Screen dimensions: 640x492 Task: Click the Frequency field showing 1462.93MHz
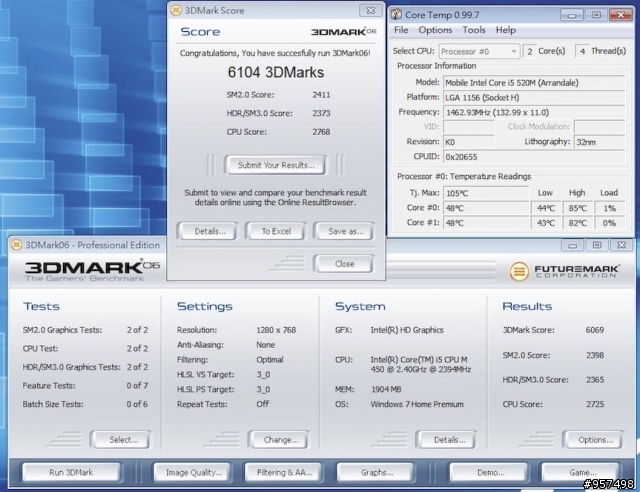(534, 112)
